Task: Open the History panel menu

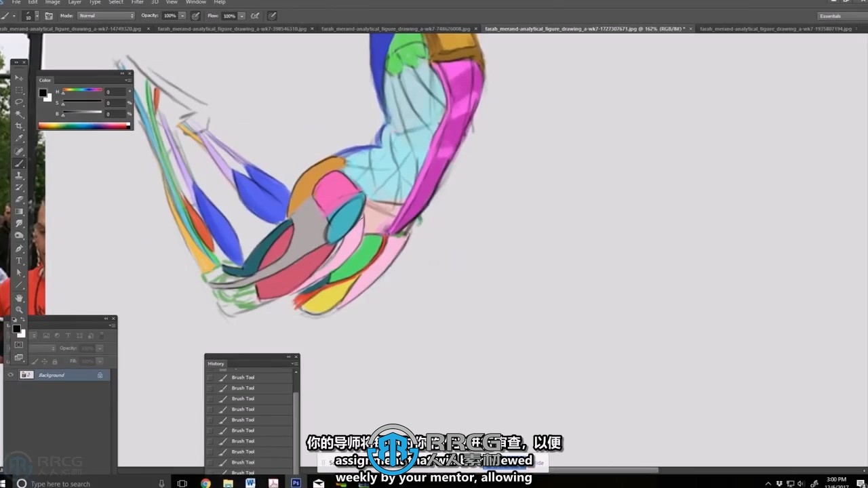Action: (294, 364)
